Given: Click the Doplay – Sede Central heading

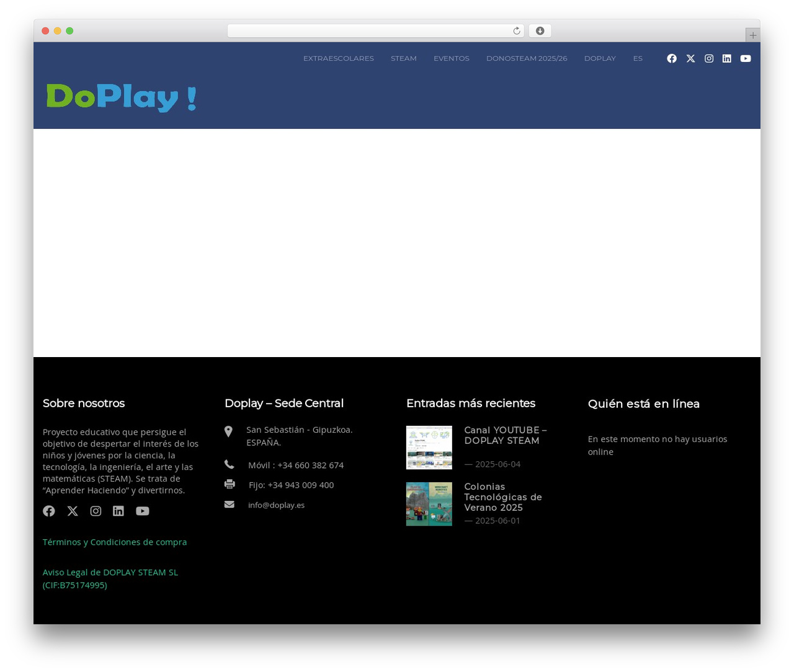Looking at the screenshot, I should click(284, 403).
